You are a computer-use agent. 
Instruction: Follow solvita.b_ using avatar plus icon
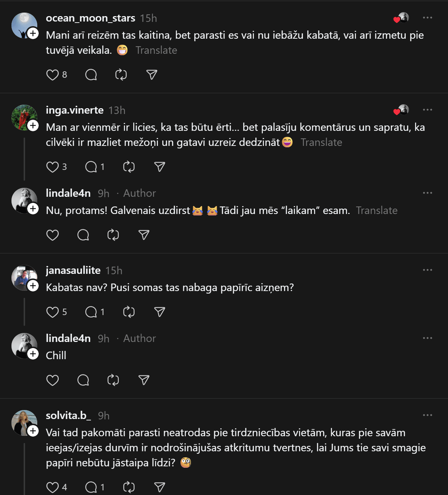coord(33,430)
